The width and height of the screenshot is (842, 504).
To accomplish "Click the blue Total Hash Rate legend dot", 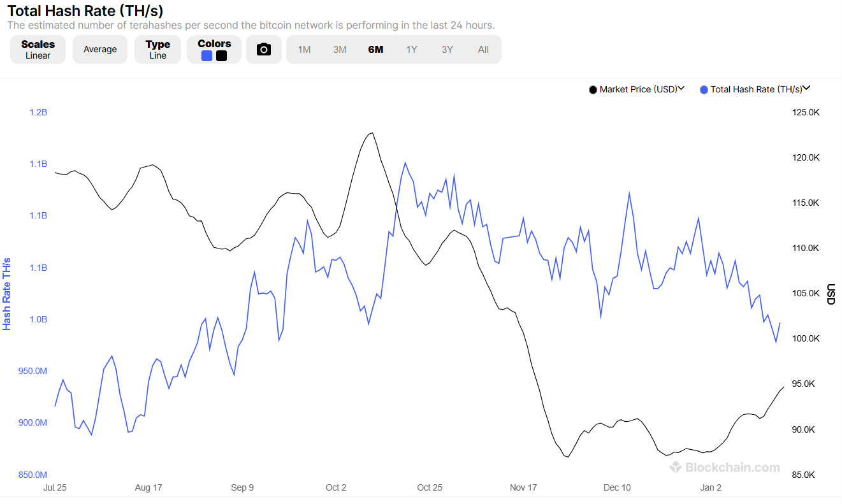I will [x=704, y=90].
